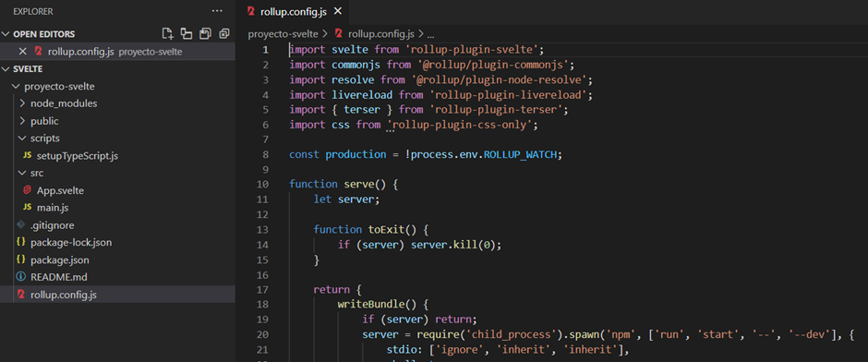The height and width of the screenshot is (362, 868).
Task: Click the git icon beside .gitignore
Action: 21,224
